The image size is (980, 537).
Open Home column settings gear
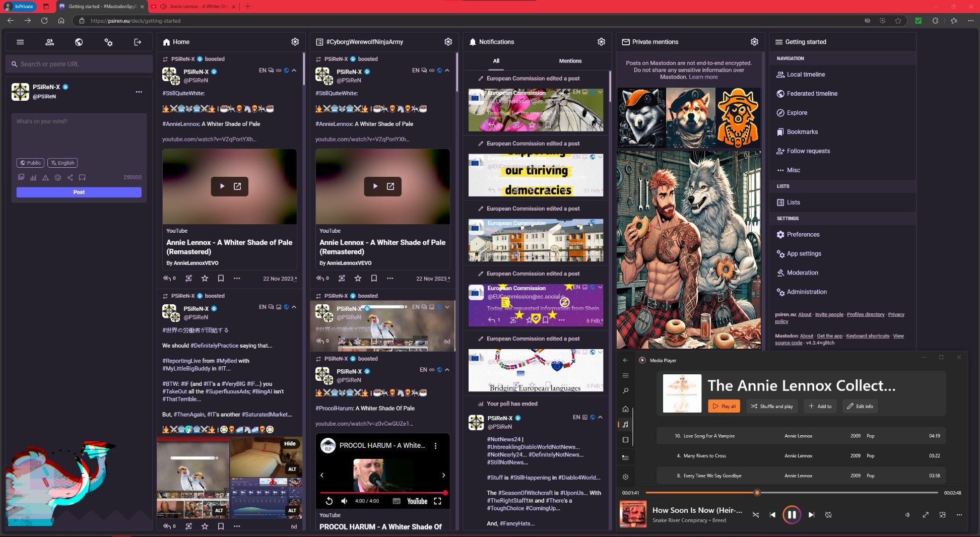[x=295, y=42]
